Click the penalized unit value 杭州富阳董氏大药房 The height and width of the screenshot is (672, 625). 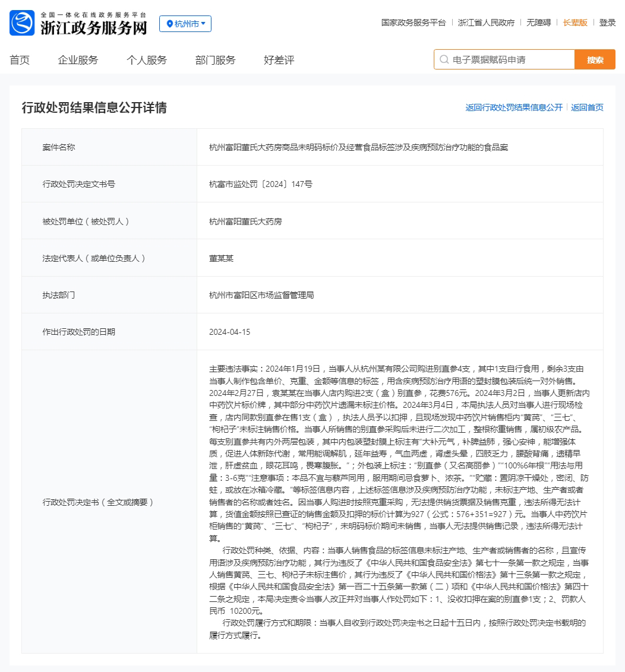245,221
